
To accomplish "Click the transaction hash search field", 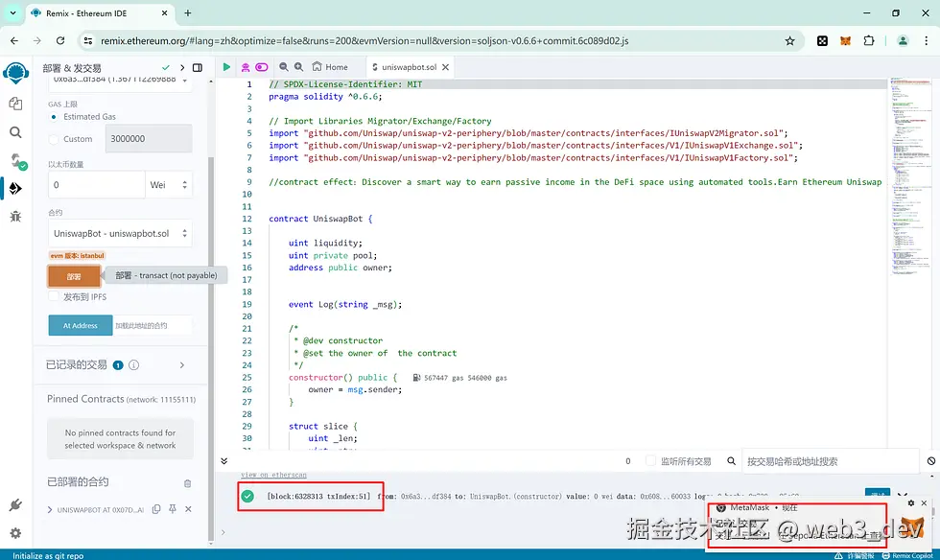I will 831,461.
